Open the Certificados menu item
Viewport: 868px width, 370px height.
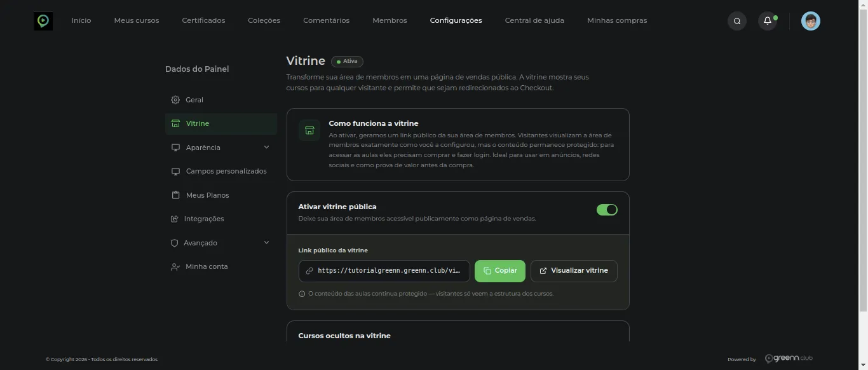click(x=203, y=20)
